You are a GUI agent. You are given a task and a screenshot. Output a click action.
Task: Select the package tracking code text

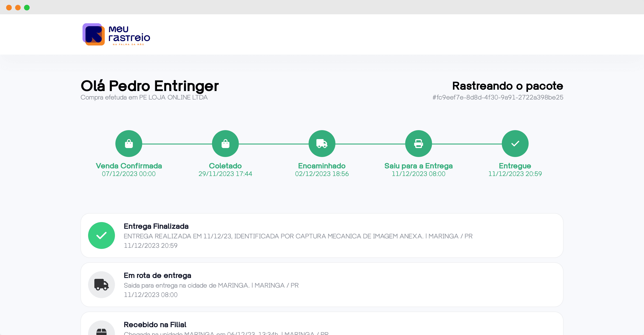(498, 97)
